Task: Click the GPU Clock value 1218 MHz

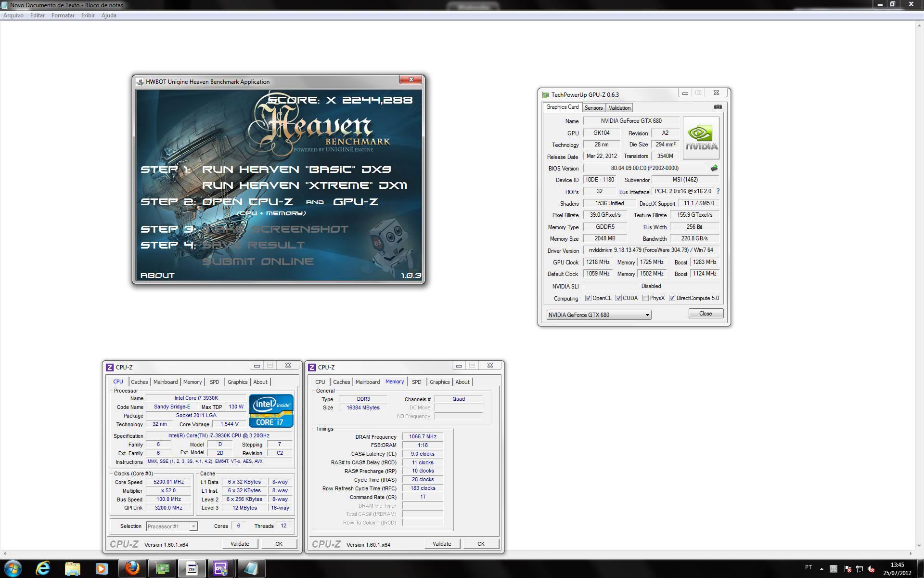Action: [598, 262]
